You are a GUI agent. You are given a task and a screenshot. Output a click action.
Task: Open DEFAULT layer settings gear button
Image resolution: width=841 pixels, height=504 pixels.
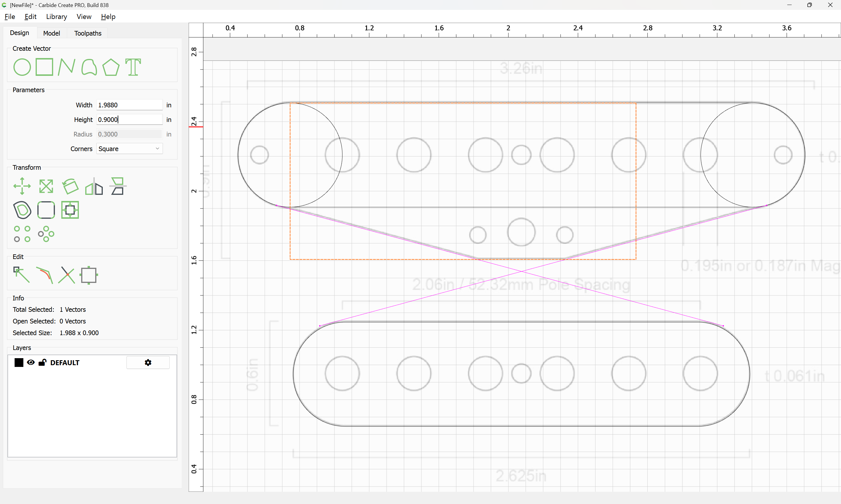[148, 362]
